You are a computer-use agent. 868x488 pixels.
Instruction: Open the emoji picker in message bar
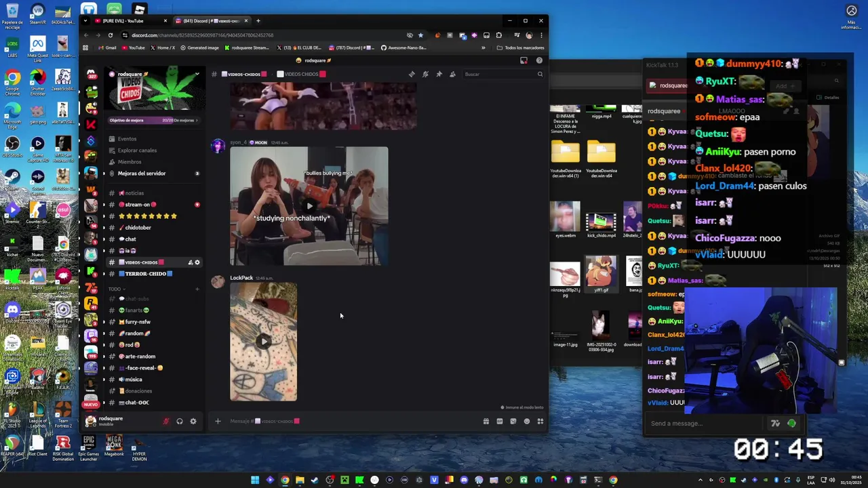(527, 421)
